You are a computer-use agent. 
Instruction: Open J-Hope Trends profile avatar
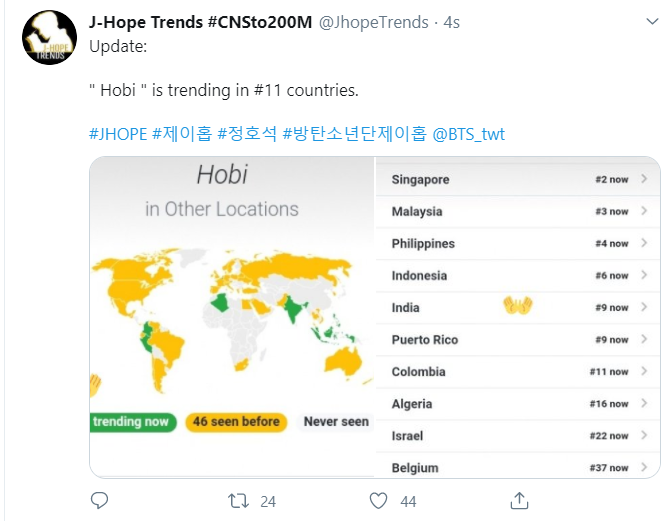click(x=50, y=38)
